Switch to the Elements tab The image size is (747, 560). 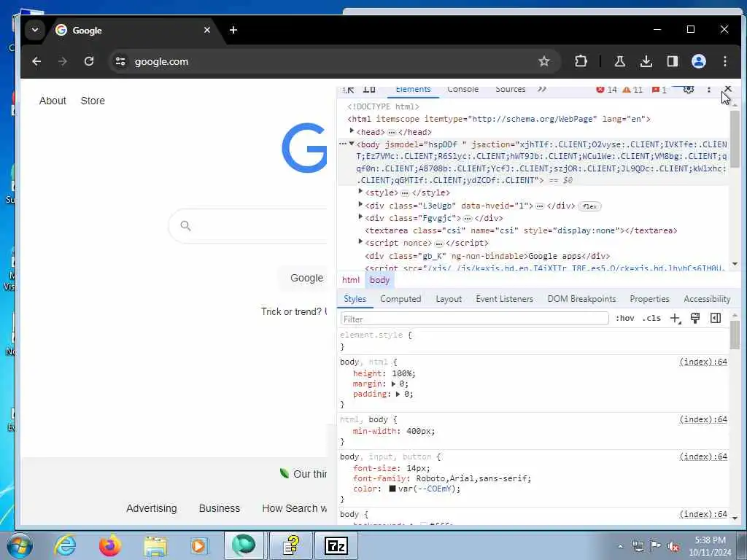(413, 90)
